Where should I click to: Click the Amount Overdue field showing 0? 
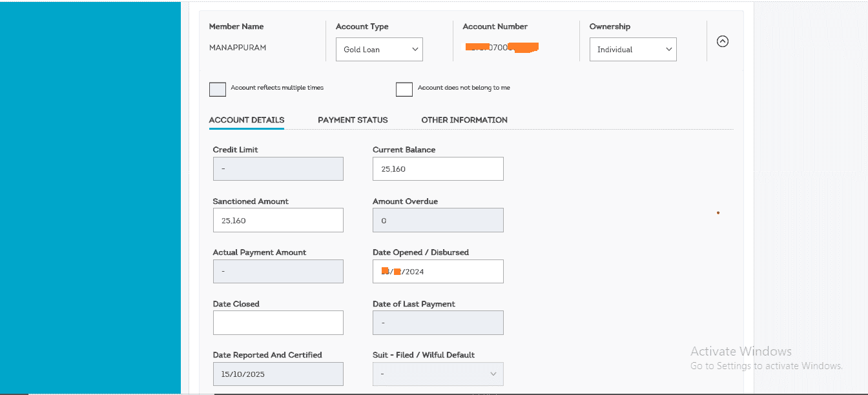(438, 220)
